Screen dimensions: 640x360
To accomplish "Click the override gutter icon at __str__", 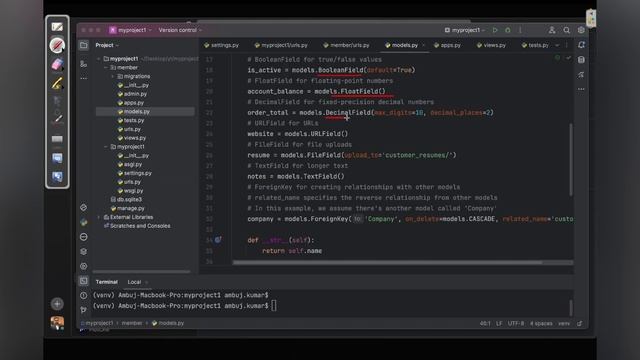I will tap(218, 240).
